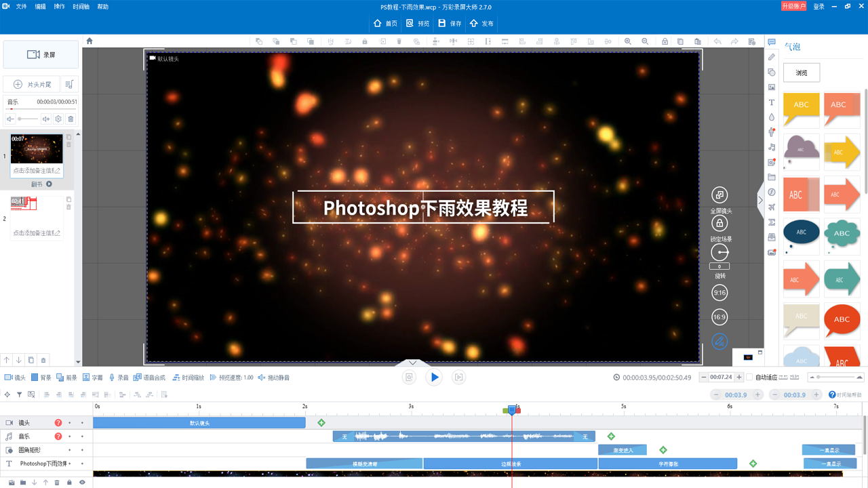Open the 时间轴 menu
This screenshot has height=488, width=868.
tap(81, 7)
